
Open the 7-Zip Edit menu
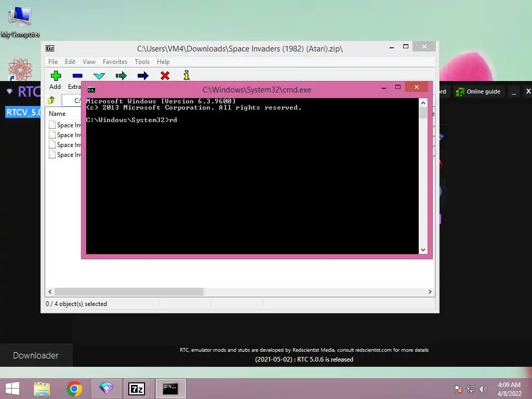[x=70, y=62]
